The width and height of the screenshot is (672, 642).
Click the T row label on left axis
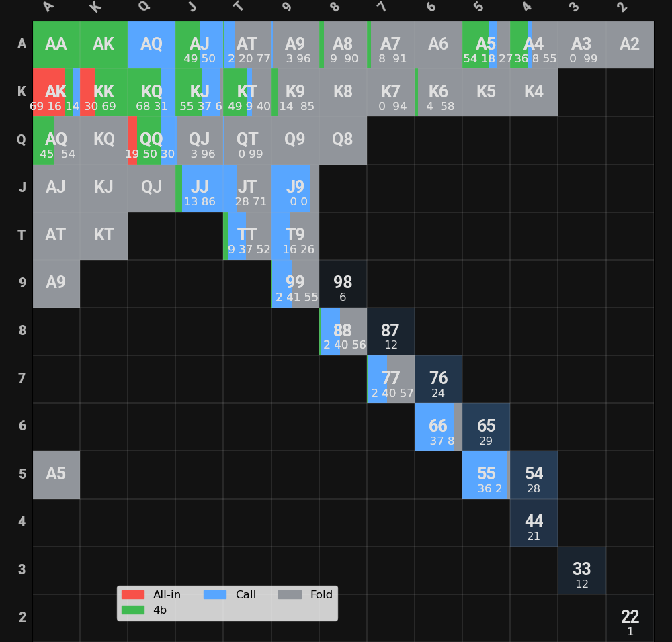pos(22,236)
